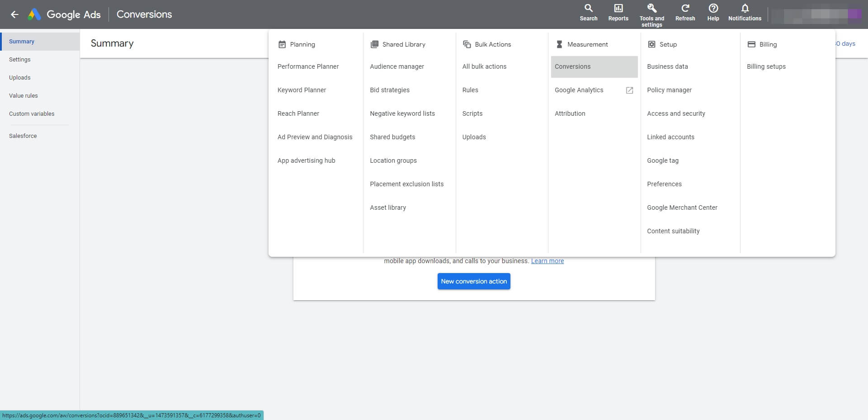Open Preferences under Setup
The width and height of the screenshot is (868, 420).
664,184
